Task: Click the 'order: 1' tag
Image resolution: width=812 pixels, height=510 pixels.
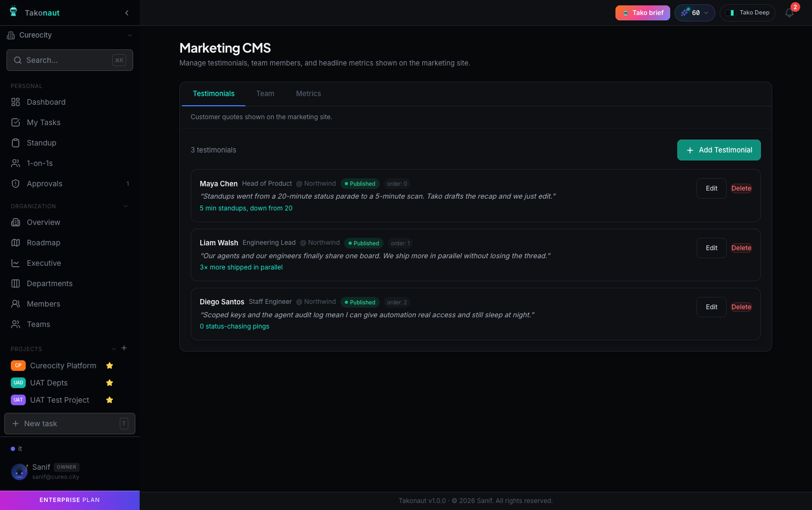Action: [400, 243]
